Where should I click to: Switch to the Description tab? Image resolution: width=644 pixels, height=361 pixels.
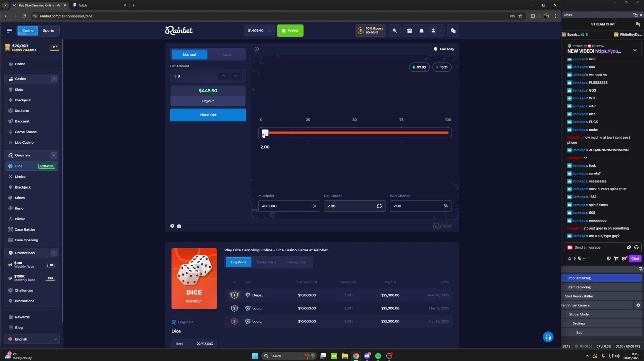[296, 262]
